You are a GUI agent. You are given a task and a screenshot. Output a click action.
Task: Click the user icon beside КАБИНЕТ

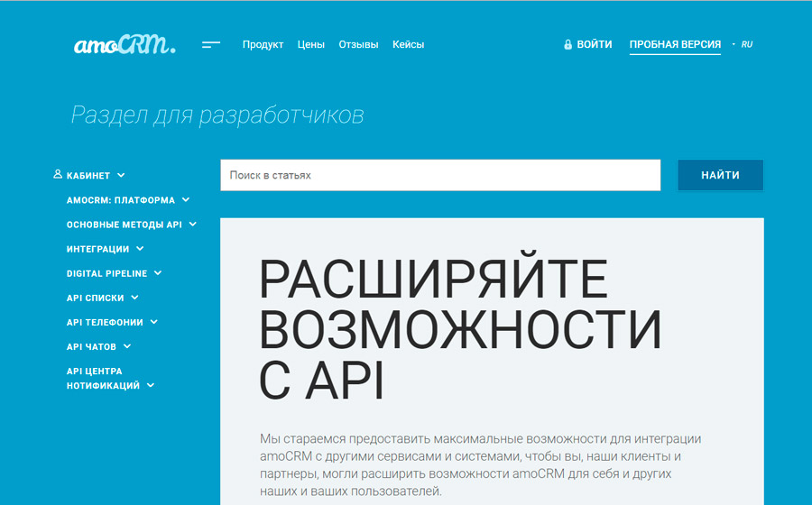[x=58, y=174]
